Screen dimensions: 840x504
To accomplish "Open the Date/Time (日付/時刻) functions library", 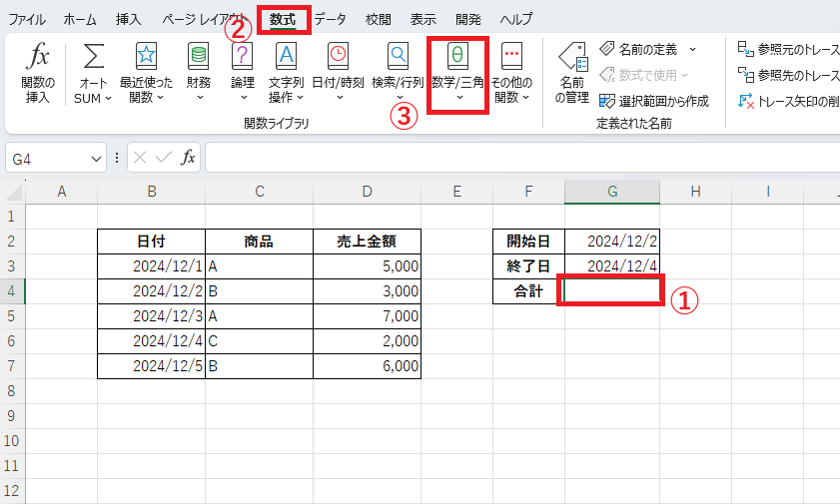I will [338, 73].
